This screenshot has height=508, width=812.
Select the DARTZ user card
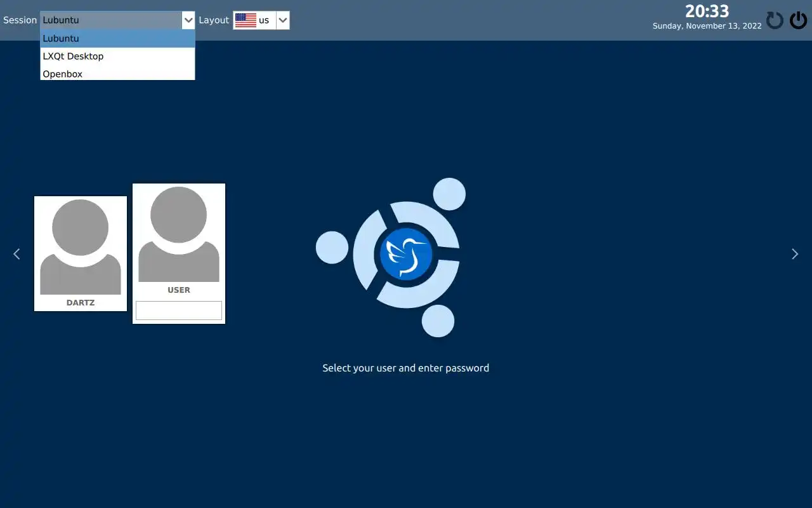(81, 253)
